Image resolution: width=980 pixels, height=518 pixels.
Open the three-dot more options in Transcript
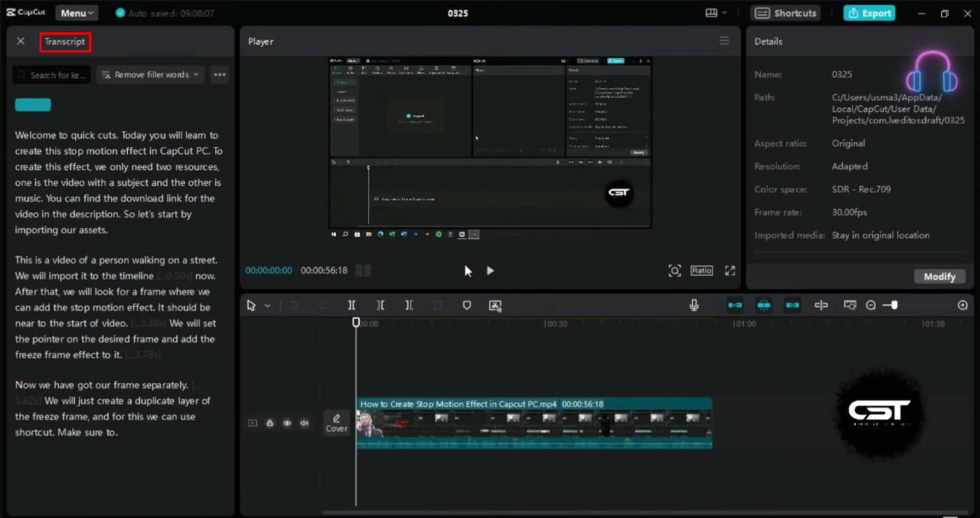point(220,74)
